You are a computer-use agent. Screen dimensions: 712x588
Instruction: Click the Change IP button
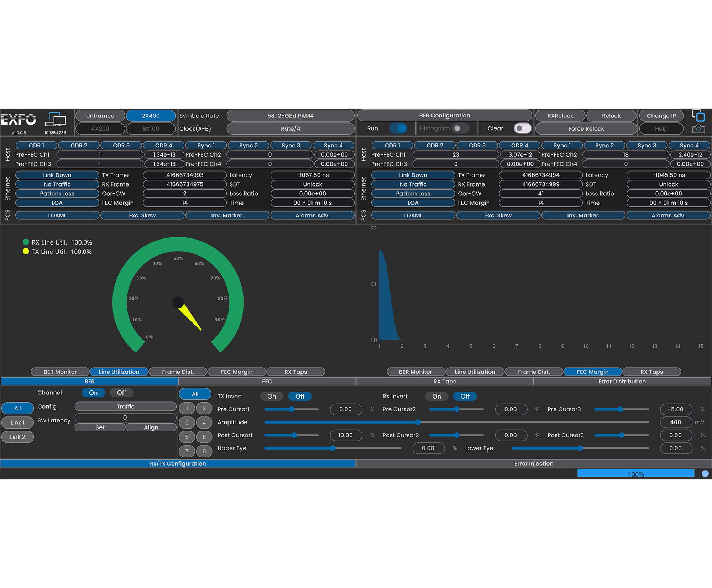[661, 116]
